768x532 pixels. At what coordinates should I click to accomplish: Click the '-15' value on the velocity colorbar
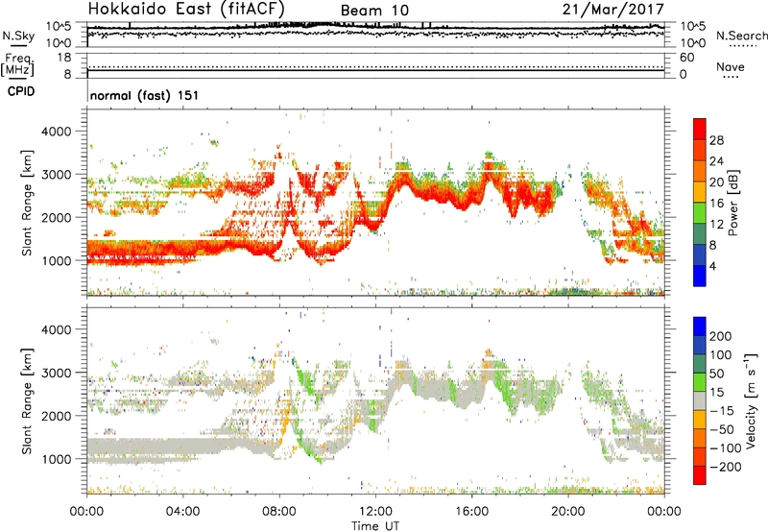(x=722, y=410)
